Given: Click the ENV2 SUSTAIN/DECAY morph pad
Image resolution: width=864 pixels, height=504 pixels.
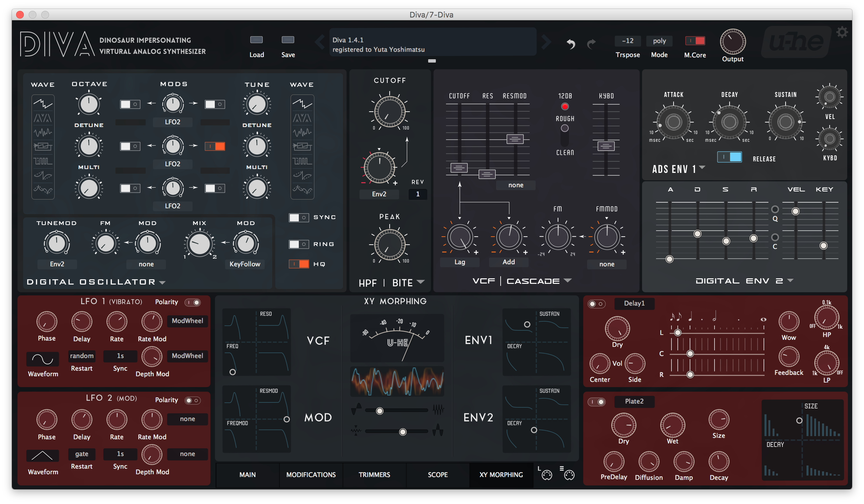Looking at the screenshot, I should 536,419.
